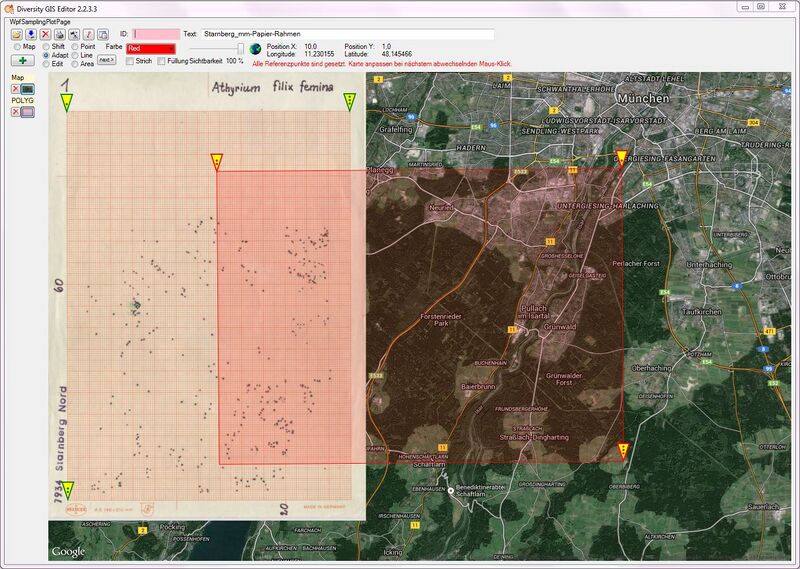Select the Map radio button
The image size is (800, 569).
(x=17, y=46)
